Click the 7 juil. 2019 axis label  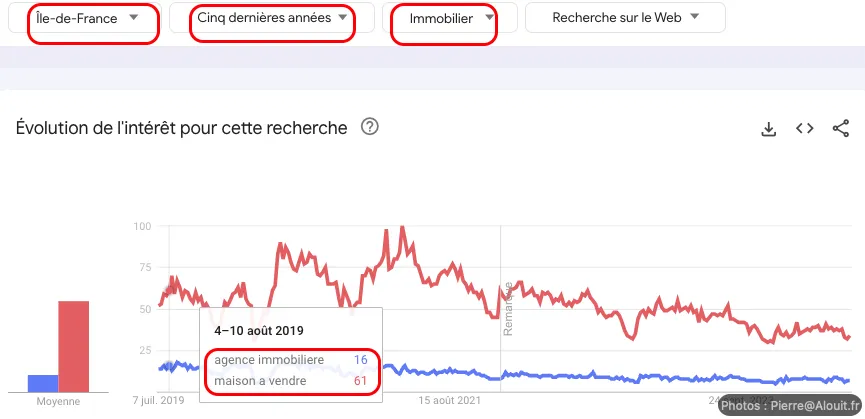click(159, 401)
